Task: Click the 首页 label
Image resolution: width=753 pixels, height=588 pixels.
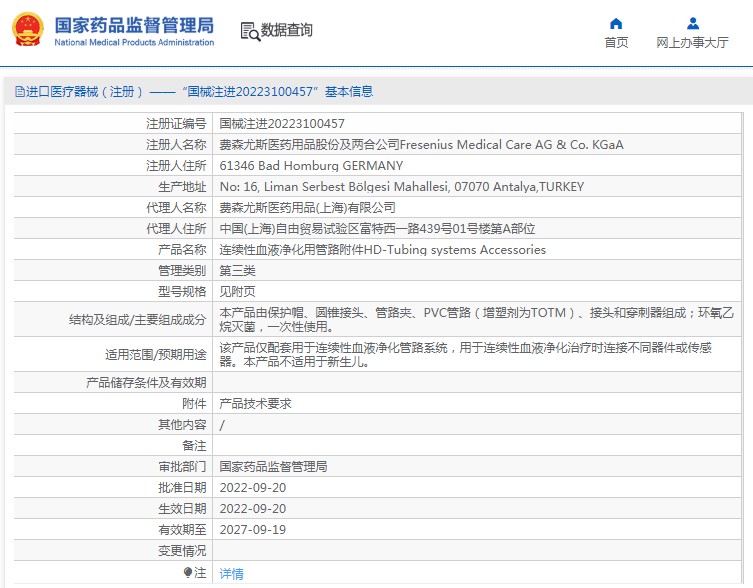Action: tap(616, 43)
